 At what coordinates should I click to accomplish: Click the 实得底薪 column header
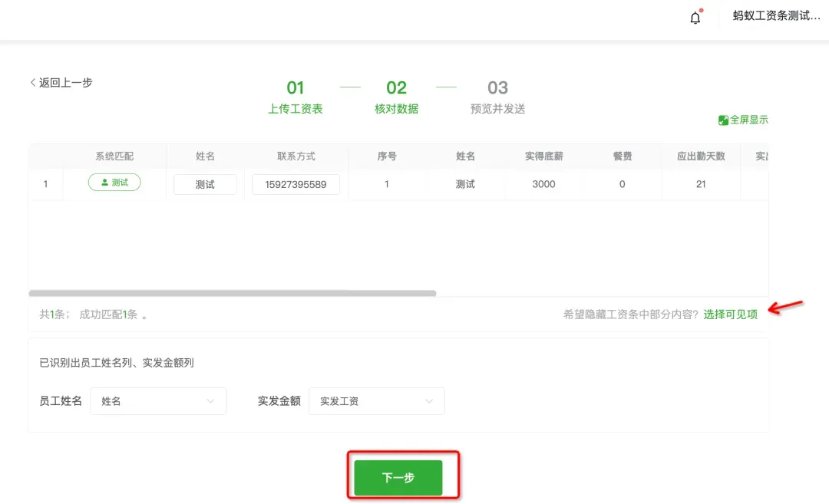(544, 156)
